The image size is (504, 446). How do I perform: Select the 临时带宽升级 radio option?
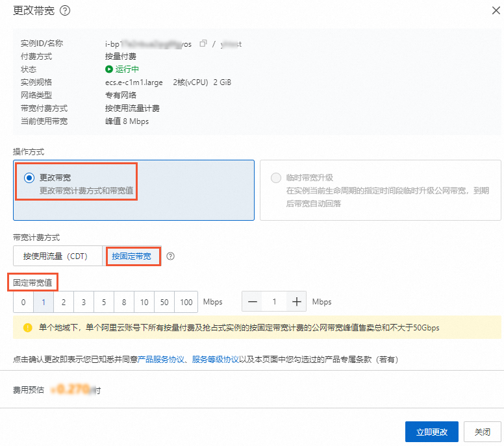coord(276,178)
